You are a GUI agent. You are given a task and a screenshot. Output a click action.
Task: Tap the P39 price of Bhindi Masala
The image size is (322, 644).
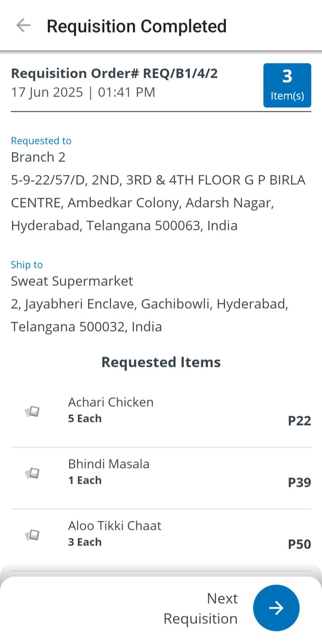click(299, 482)
